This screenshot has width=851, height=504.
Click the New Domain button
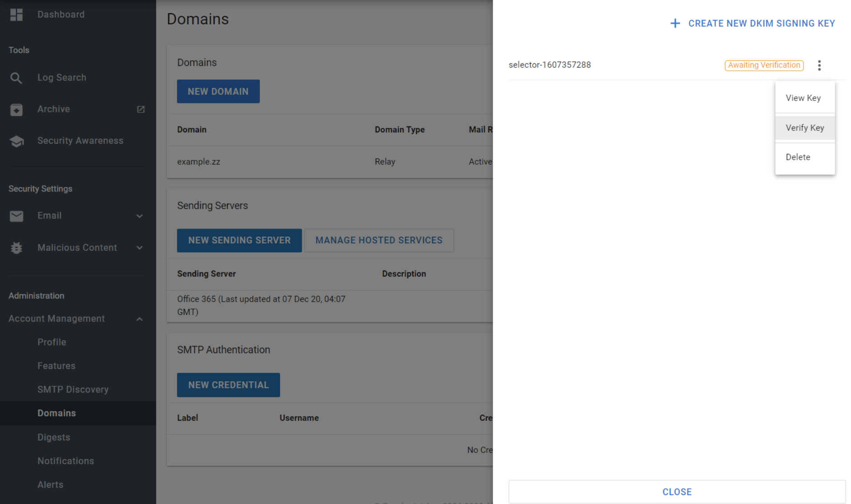click(218, 92)
